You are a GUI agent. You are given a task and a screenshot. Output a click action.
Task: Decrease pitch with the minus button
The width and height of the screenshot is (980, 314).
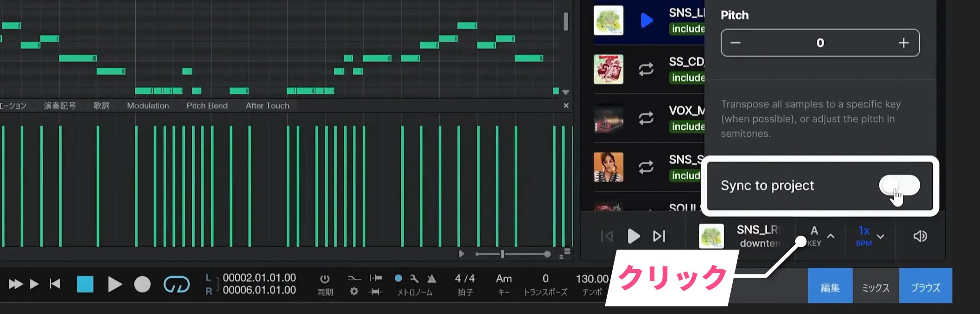tap(735, 43)
